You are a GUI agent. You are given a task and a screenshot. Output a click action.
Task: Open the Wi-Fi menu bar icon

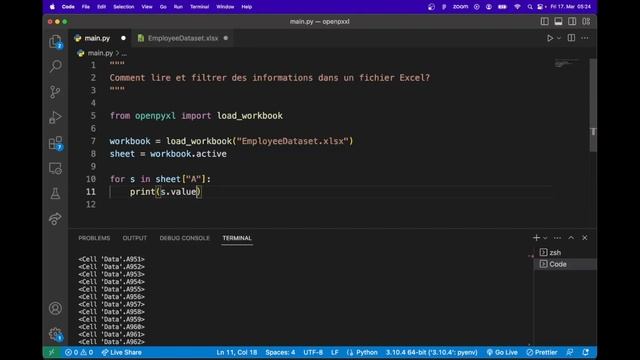point(517,7)
